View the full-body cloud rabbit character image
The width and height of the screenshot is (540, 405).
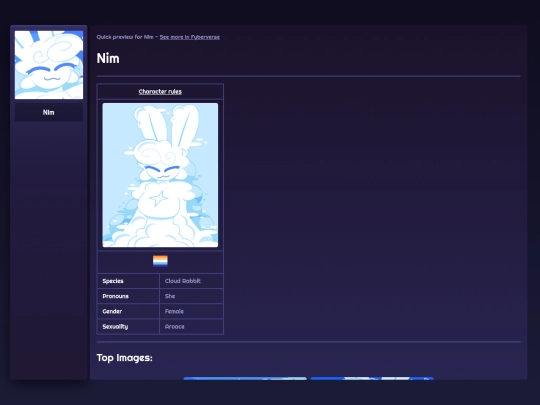pos(160,175)
